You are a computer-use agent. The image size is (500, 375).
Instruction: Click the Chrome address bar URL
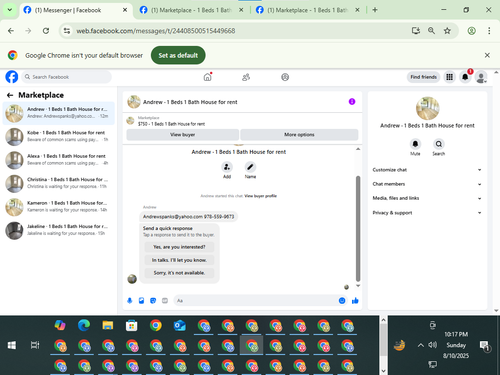point(156,31)
